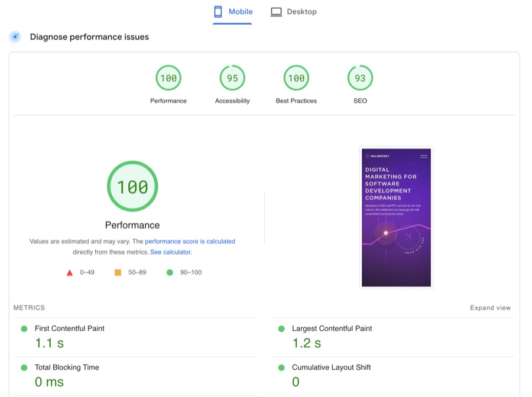Select the Accessibility score gauge 95
The width and height of the screenshot is (532, 397).
(x=232, y=78)
